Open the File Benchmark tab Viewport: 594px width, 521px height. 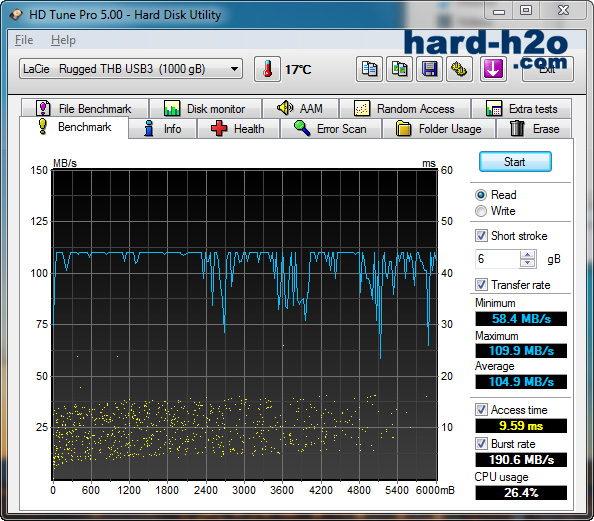tap(84, 108)
